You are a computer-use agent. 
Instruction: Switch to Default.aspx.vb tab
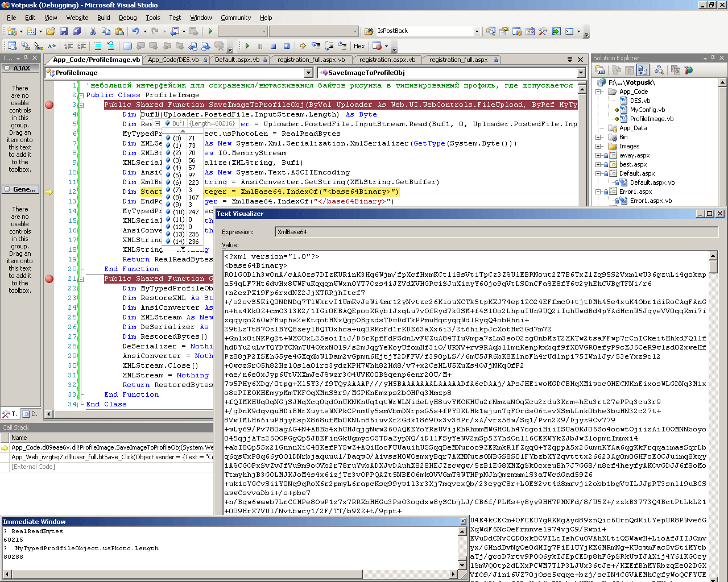click(x=240, y=60)
